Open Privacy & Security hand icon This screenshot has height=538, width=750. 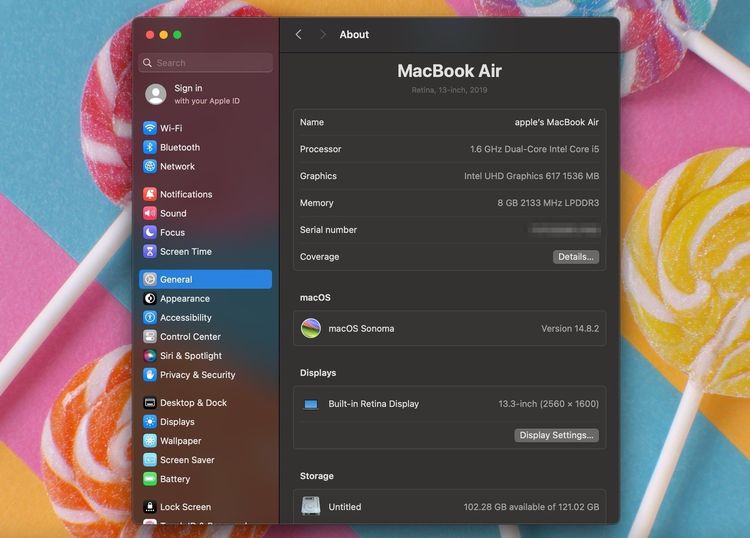click(150, 375)
